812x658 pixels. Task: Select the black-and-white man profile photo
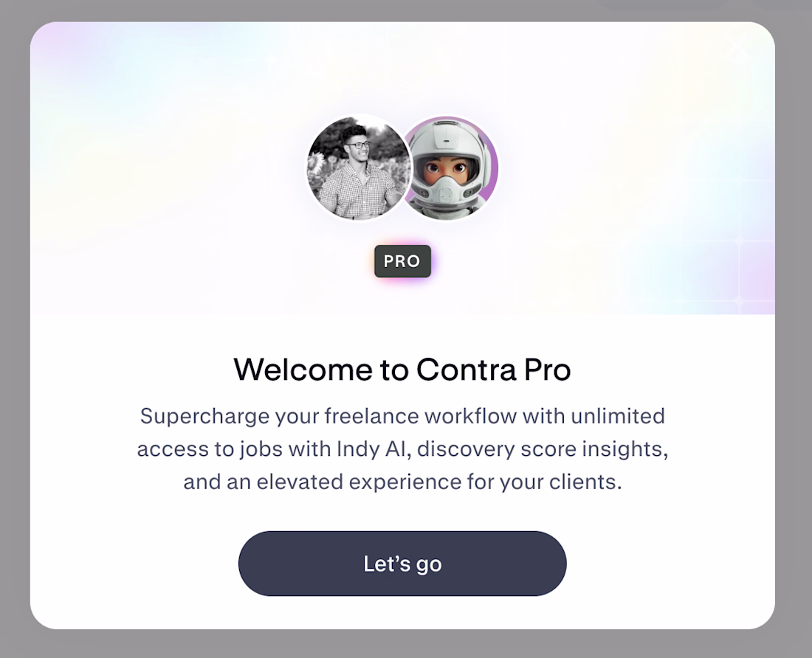pyautogui.click(x=358, y=167)
